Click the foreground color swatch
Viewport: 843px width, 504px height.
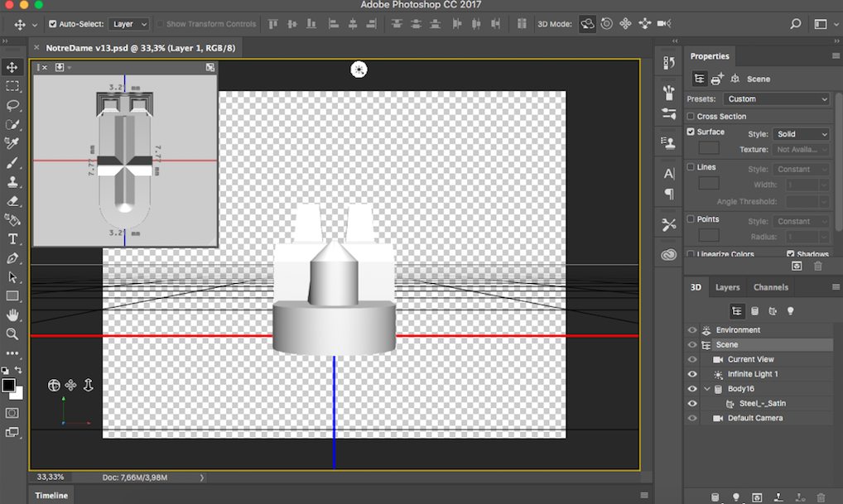8,385
